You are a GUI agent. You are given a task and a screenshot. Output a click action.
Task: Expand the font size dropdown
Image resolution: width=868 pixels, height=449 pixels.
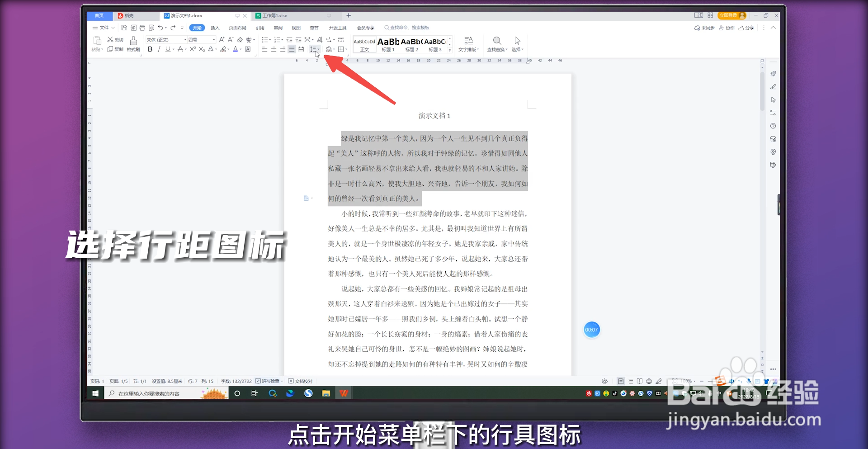coord(214,40)
